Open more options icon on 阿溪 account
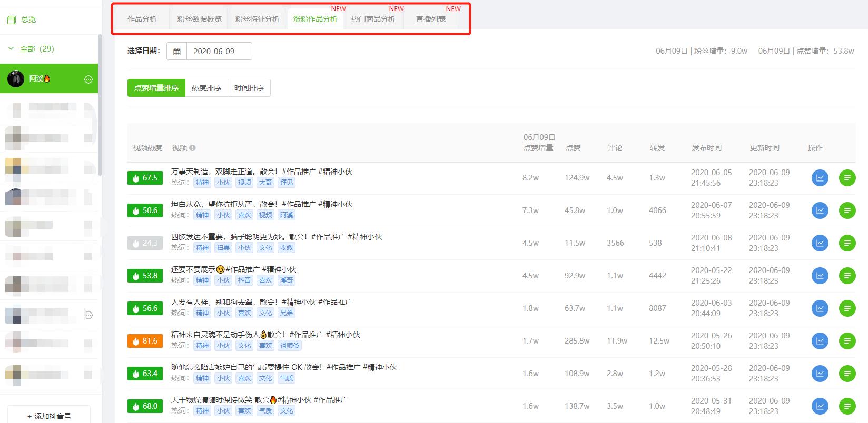The image size is (868, 423). [x=88, y=79]
